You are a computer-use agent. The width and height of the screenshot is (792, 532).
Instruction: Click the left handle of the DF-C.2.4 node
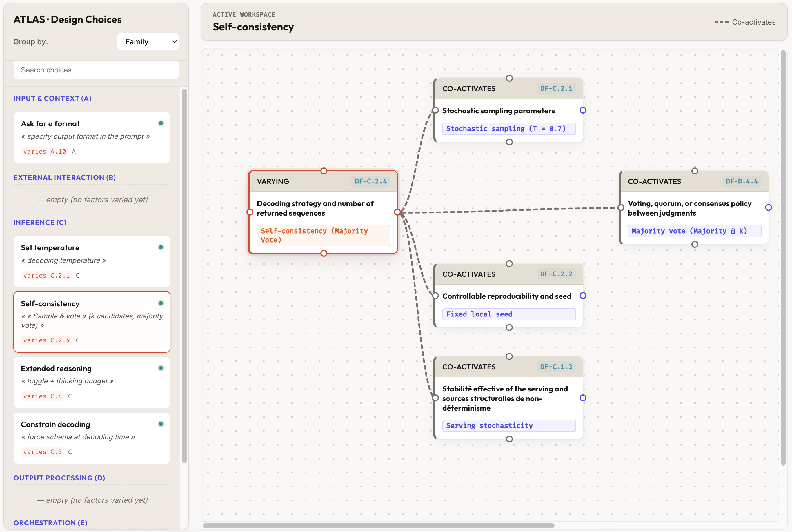(x=250, y=212)
